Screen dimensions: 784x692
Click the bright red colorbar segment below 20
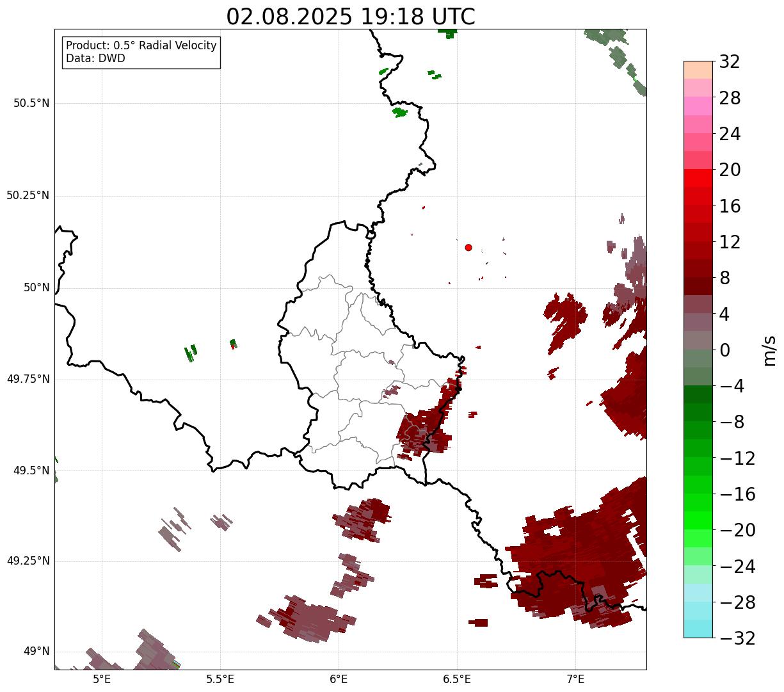(698, 178)
